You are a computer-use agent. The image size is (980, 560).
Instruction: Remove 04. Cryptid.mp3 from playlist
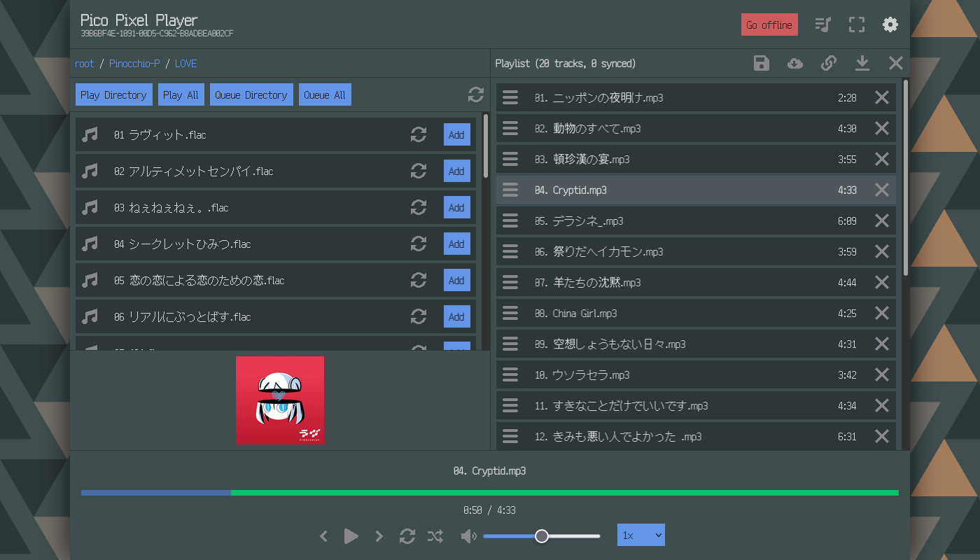pyautogui.click(x=882, y=190)
